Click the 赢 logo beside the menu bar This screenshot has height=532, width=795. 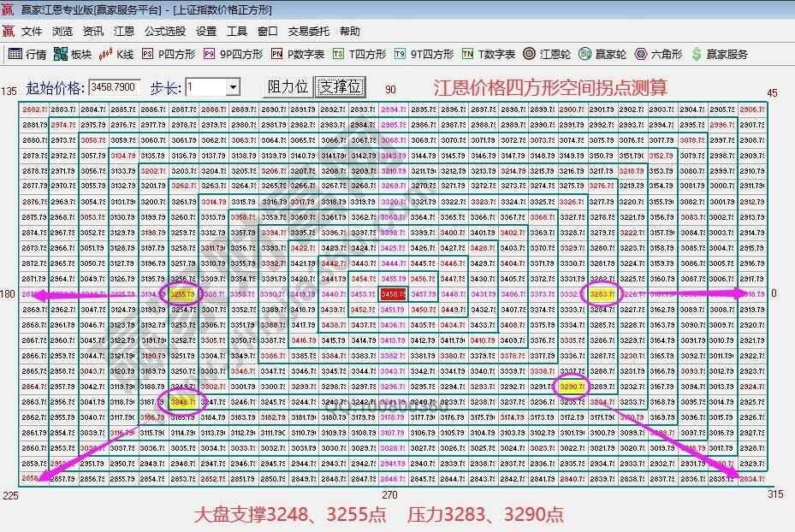[x=9, y=31]
